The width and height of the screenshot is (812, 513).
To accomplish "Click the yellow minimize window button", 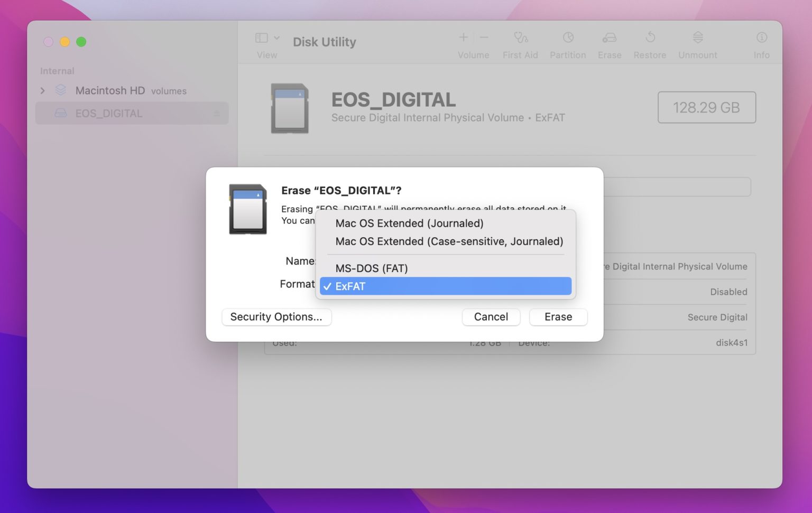I will [x=64, y=42].
